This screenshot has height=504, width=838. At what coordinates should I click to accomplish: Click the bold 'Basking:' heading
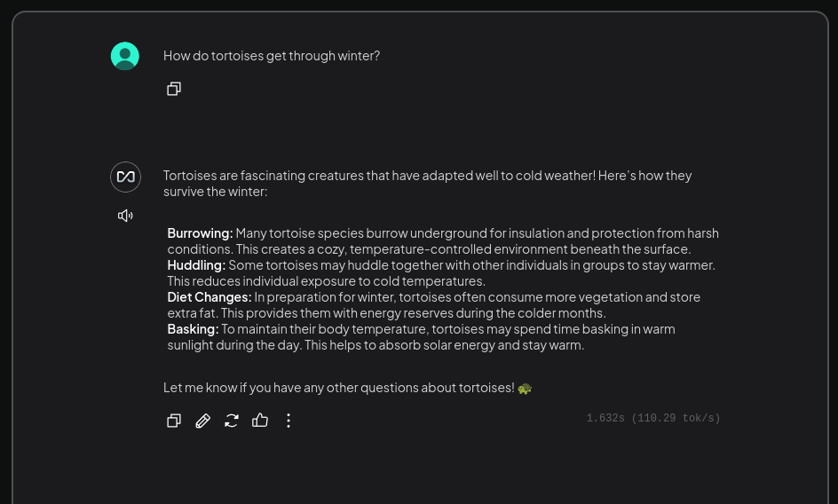coord(193,329)
